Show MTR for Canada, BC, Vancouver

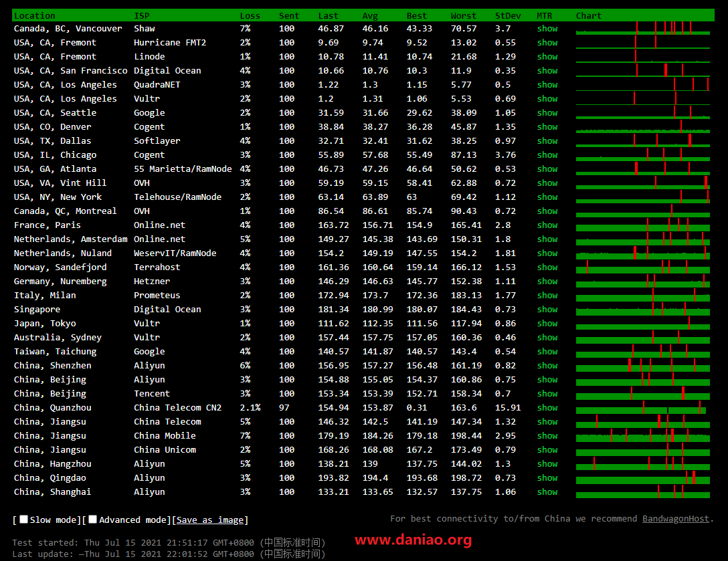[547, 28]
